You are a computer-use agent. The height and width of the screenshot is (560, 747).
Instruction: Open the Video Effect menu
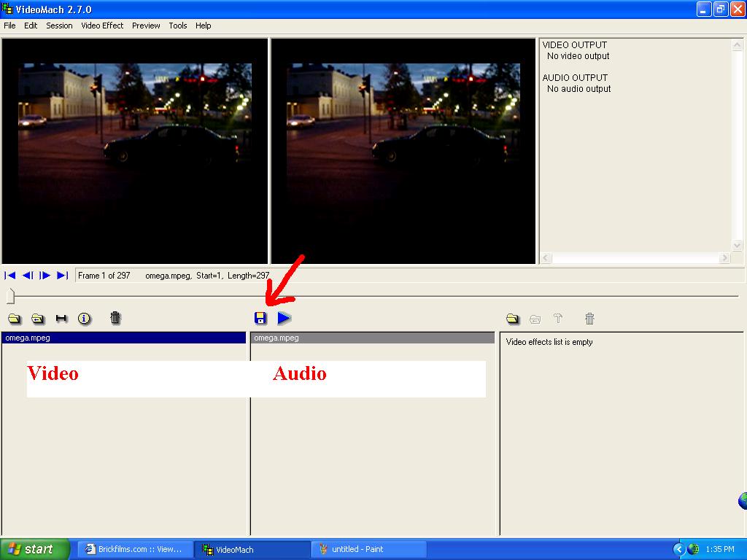coord(102,26)
